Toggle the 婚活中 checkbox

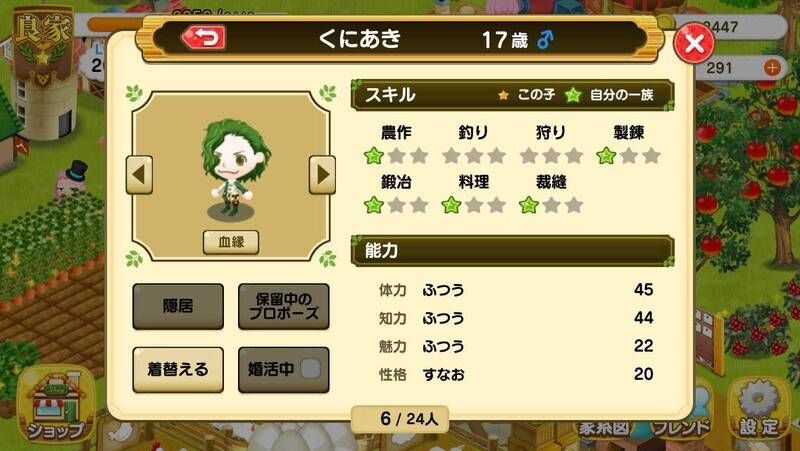(311, 369)
